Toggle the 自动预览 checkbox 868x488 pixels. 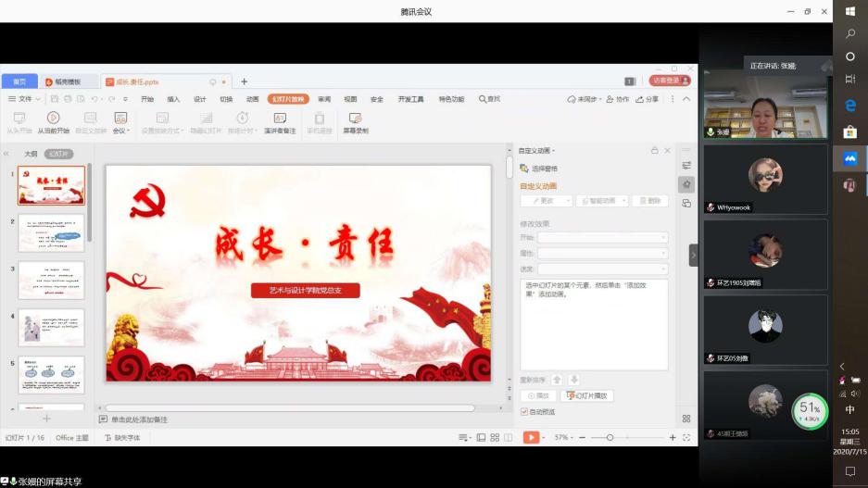pos(524,411)
